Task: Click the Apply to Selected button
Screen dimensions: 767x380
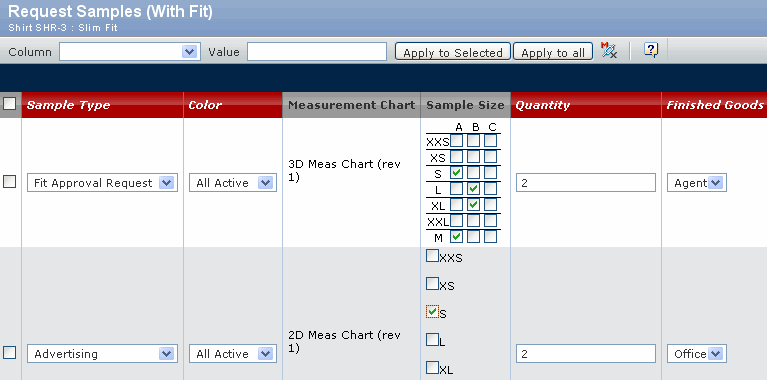Action: click(453, 52)
